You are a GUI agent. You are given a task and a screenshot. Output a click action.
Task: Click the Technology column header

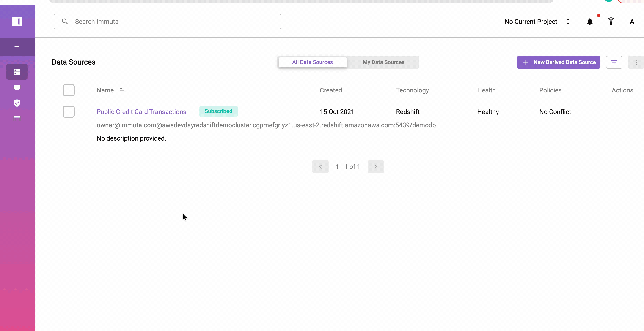click(412, 90)
